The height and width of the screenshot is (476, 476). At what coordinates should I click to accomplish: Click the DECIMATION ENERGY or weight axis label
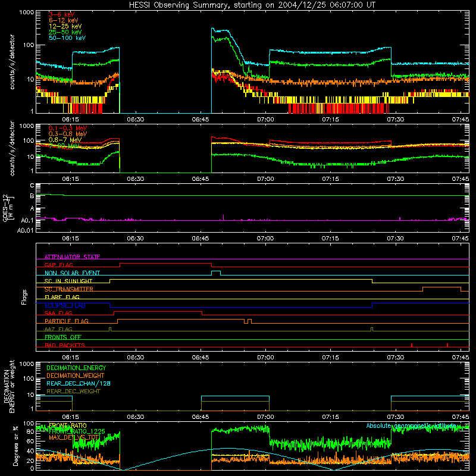click(9, 386)
